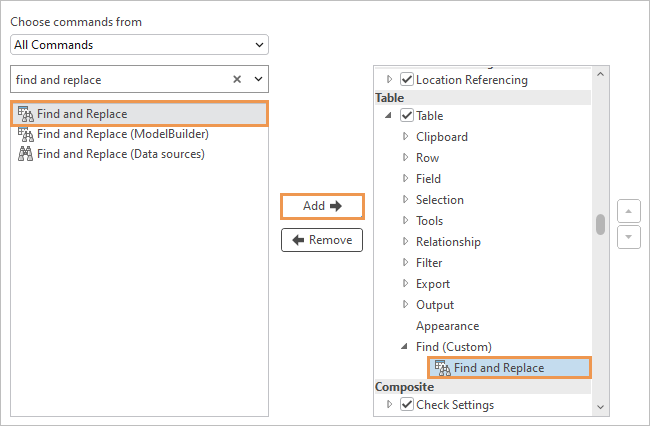The image size is (650, 426).
Task: Clear the search text with the X icon
Action: click(x=237, y=79)
